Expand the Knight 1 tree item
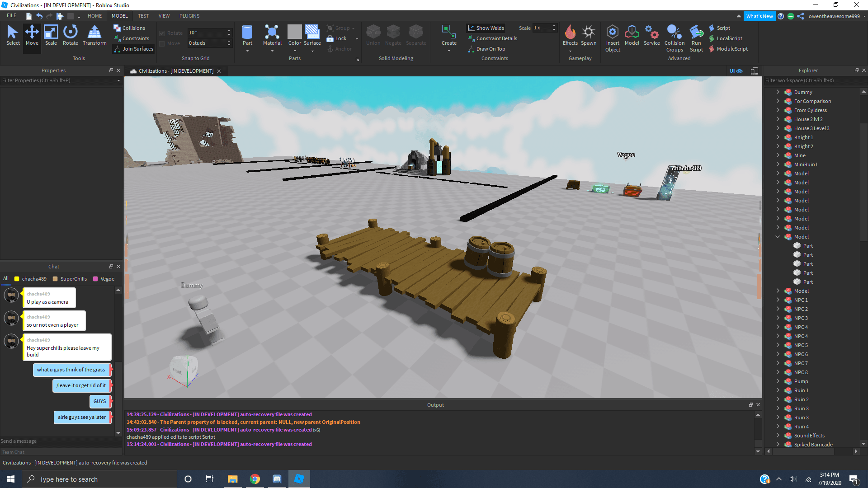This screenshot has width=868, height=488. pyautogui.click(x=778, y=137)
